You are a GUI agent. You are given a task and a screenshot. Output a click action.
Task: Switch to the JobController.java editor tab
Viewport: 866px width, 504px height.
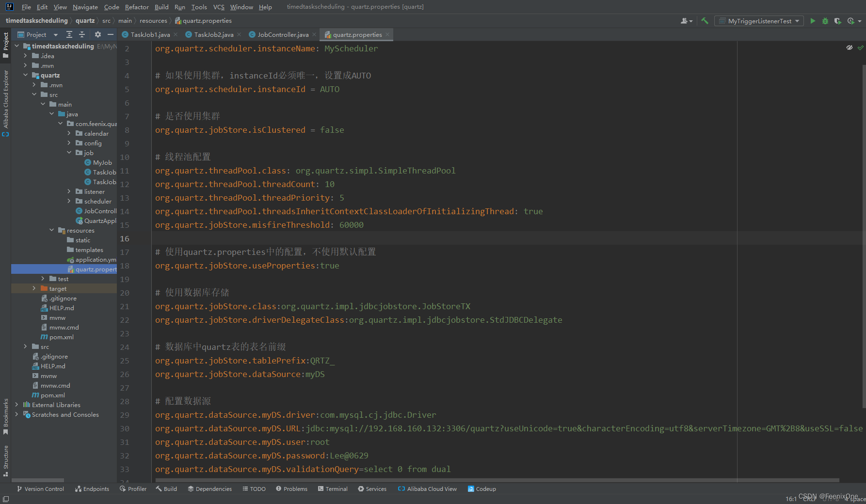[x=283, y=34]
